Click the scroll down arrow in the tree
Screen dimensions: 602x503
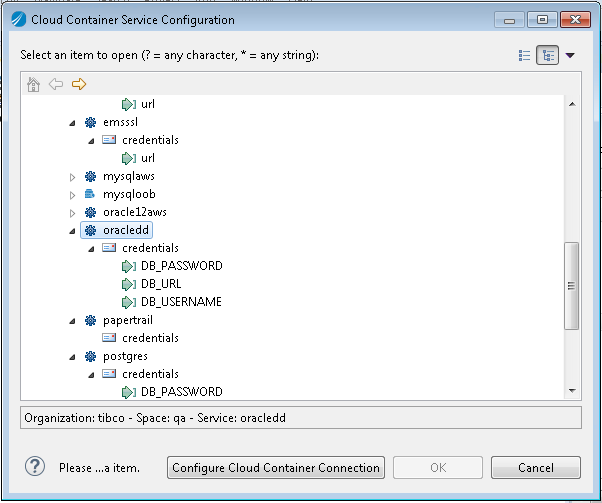pyautogui.click(x=572, y=391)
